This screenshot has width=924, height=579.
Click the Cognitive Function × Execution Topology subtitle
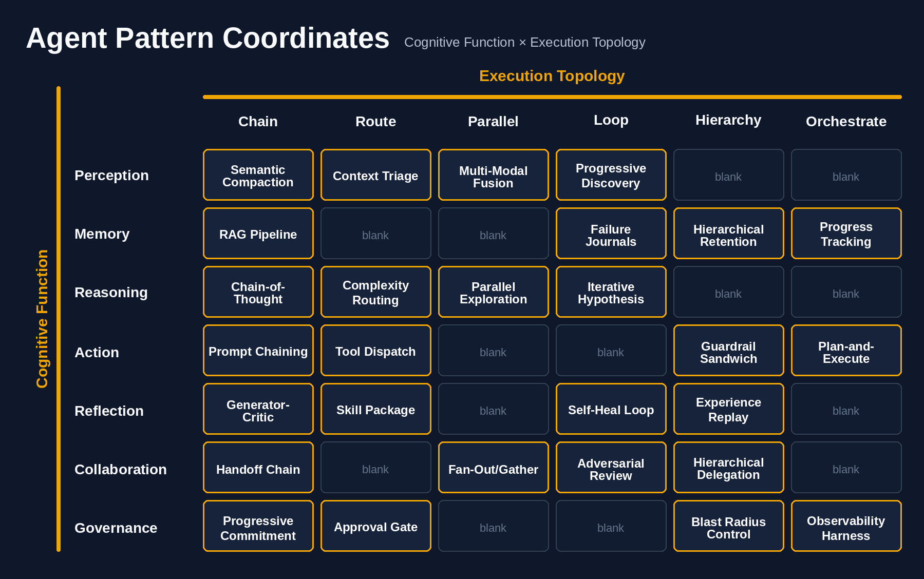click(x=524, y=42)
